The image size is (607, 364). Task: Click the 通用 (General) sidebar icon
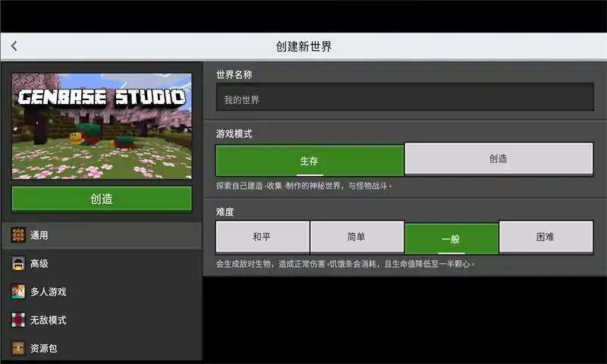click(x=18, y=236)
